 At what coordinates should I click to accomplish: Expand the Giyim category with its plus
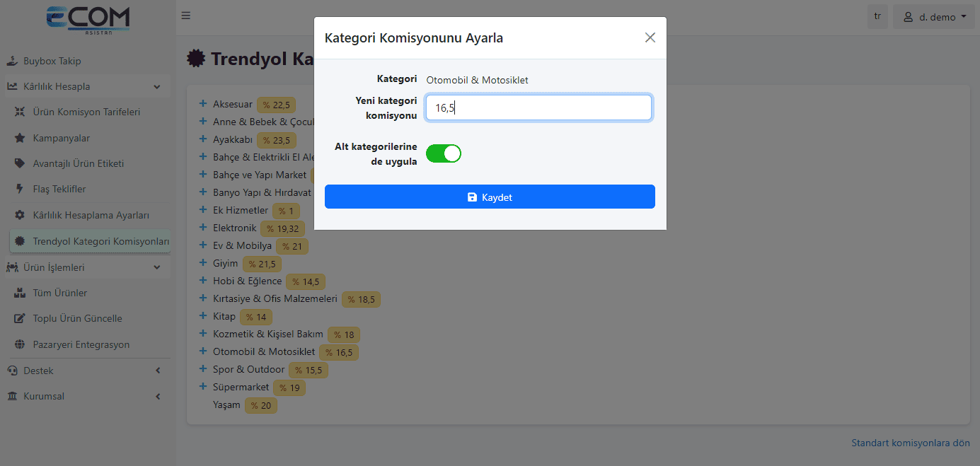coord(203,264)
